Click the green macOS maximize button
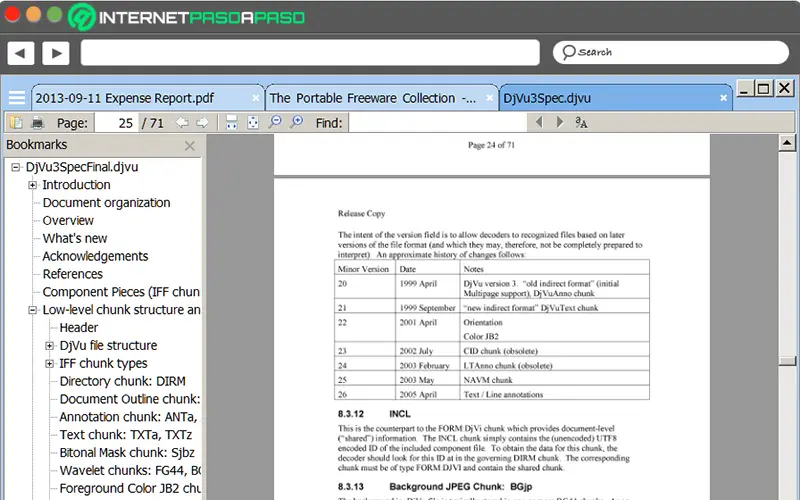Viewport: 800px width, 500px height. click(x=55, y=14)
